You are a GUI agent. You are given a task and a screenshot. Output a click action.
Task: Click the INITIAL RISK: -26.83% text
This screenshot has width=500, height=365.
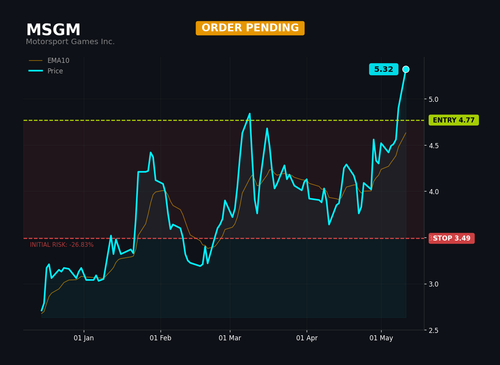[x=62, y=245]
